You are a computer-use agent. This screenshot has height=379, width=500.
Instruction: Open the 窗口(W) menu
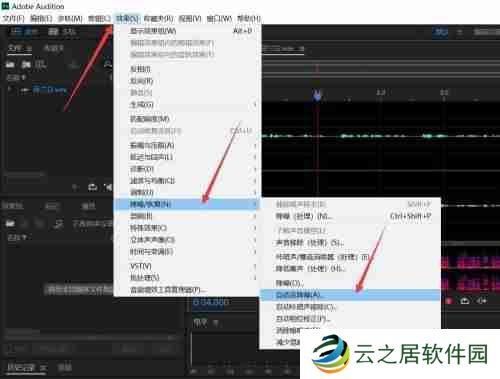point(219,19)
